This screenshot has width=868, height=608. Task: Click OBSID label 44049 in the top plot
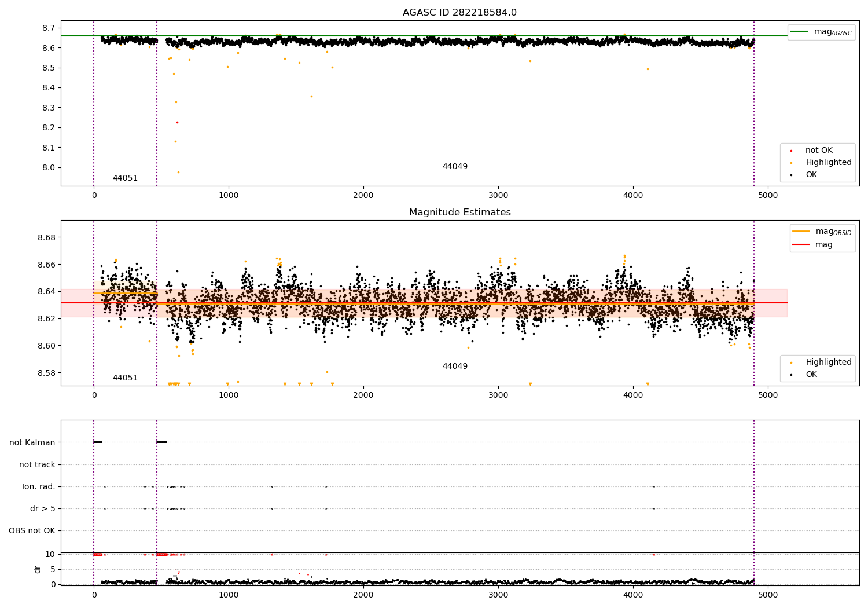point(455,167)
